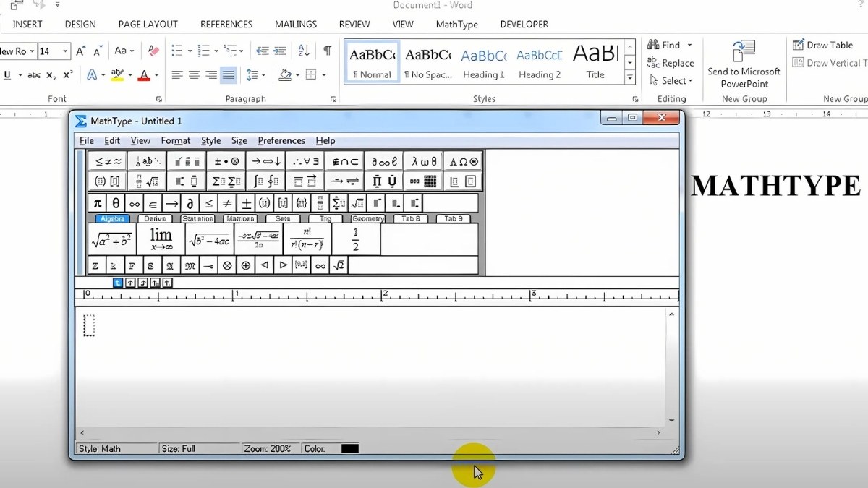Toggle Show/Hide paragraph marks in Word
The image size is (868, 488).
(328, 51)
